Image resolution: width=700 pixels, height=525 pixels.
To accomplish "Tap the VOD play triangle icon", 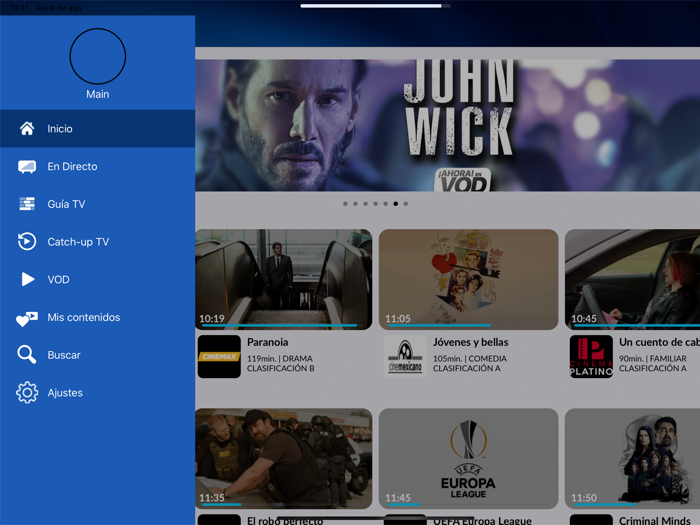I will pyautogui.click(x=28, y=279).
